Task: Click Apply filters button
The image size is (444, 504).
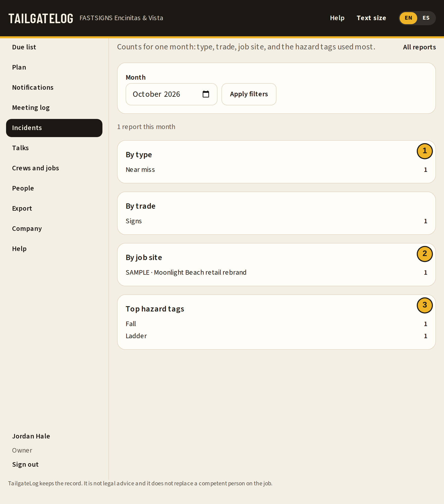Action: (x=249, y=94)
